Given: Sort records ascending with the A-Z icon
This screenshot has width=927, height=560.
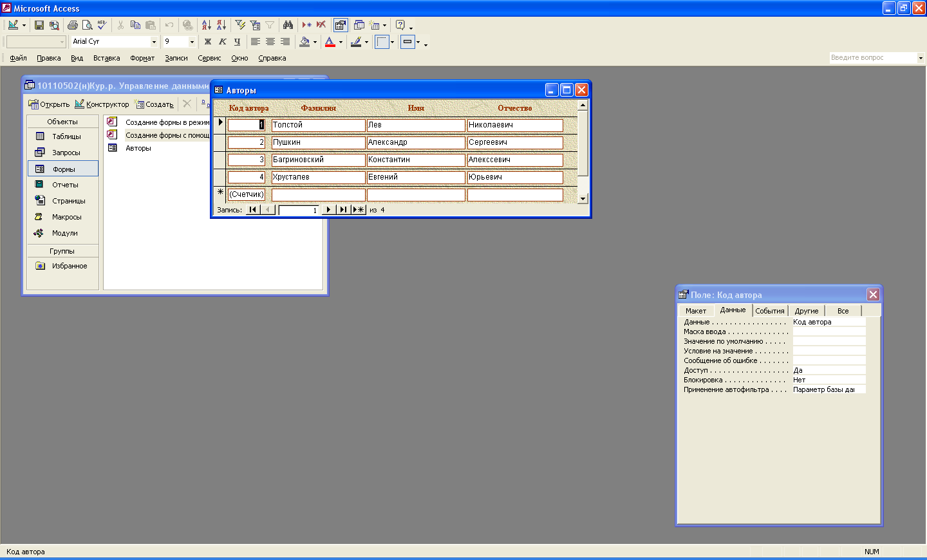Looking at the screenshot, I should [206, 25].
